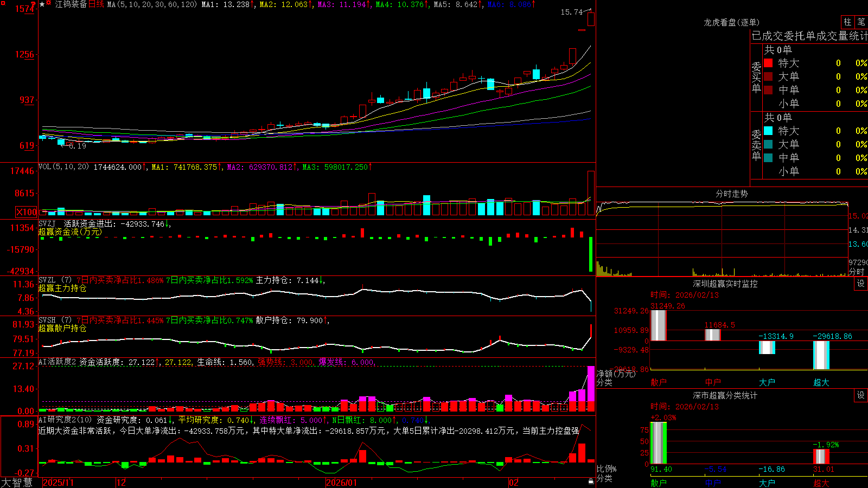This screenshot has height=488, width=868.
Task: Click the teal 大单 swatch under 委卖单
Action: [x=768, y=144]
